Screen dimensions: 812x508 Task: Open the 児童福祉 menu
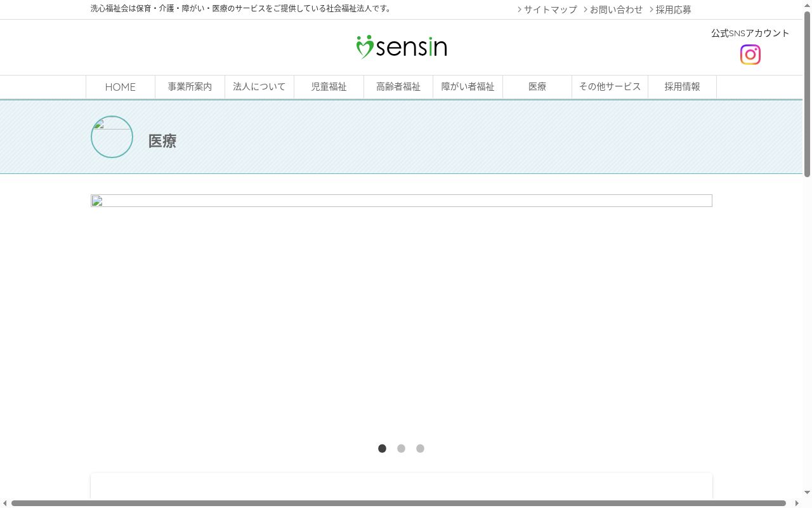tap(329, 87)
